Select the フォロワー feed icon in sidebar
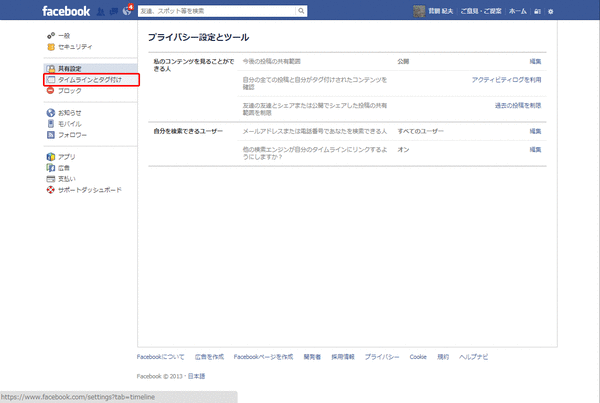This screenshot has height=403, width=600. 51,135
